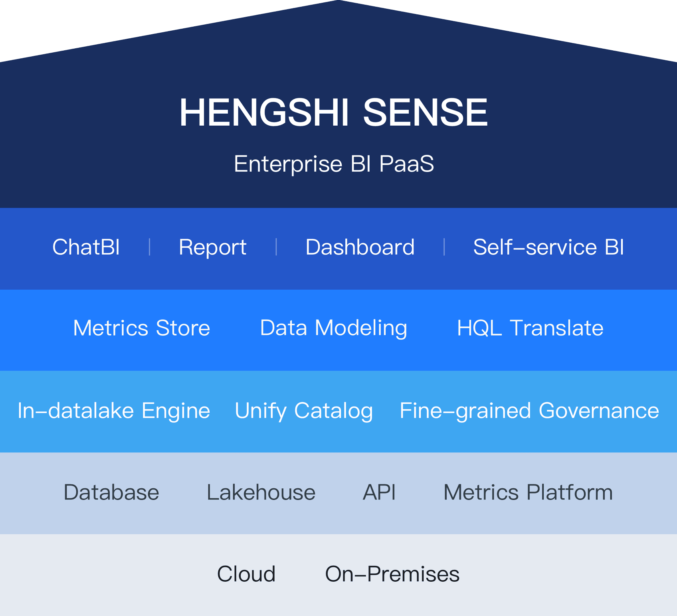
Task: Click the Database label
Action: click(x=111, y=492)
